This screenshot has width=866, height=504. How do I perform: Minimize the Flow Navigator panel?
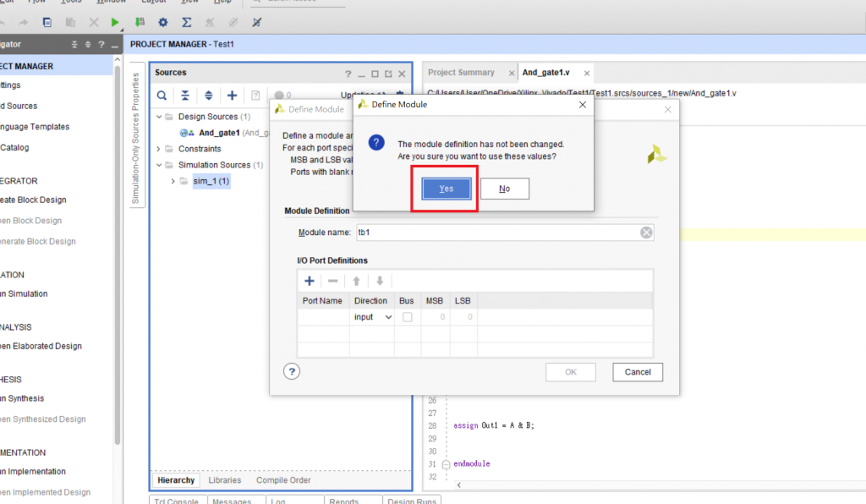[x=114, y=45]
